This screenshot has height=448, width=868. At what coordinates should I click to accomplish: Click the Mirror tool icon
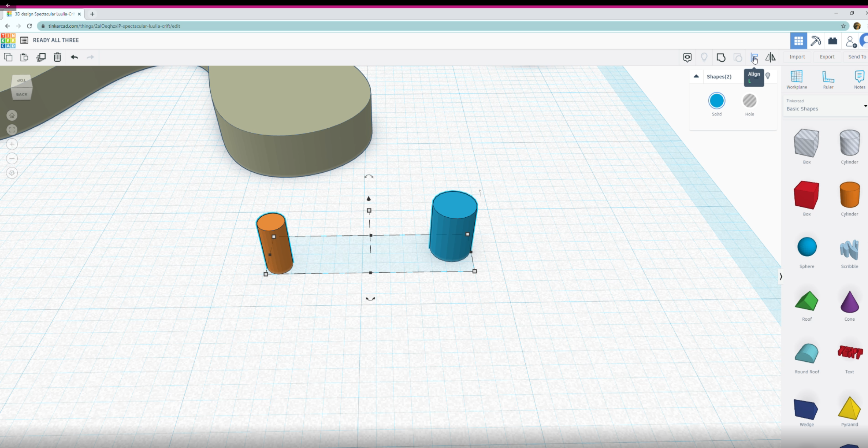770,57
